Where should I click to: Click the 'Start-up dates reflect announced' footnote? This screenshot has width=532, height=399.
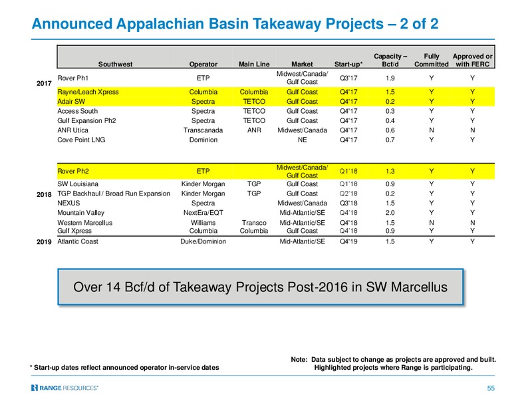coord(124,368)
